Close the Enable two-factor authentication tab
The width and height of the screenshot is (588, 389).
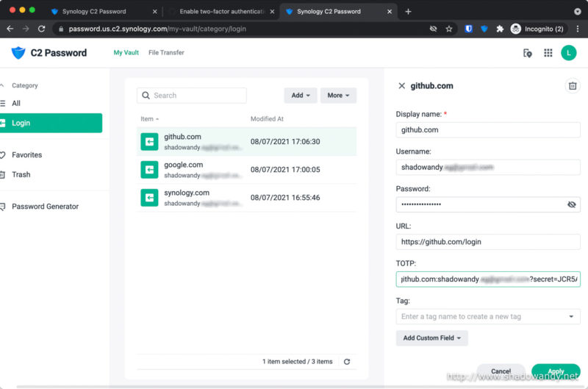(x=272, y=12)
